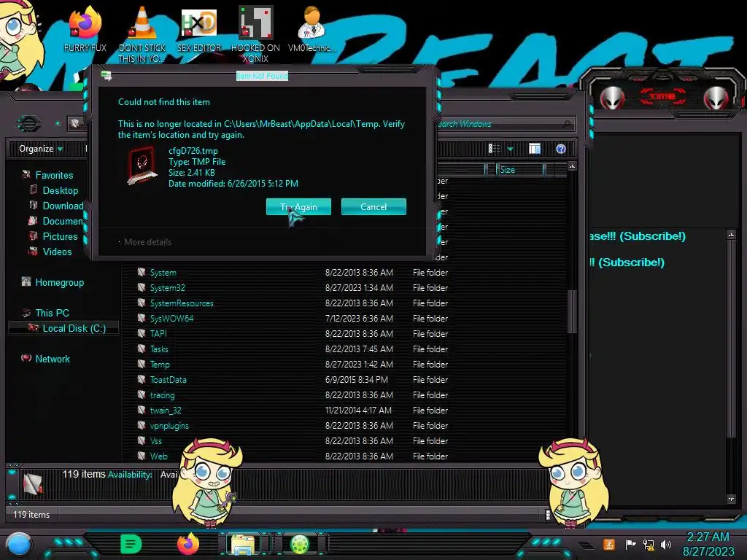
Task: Select Network in the navigation pane
Action: pos(53,359)
